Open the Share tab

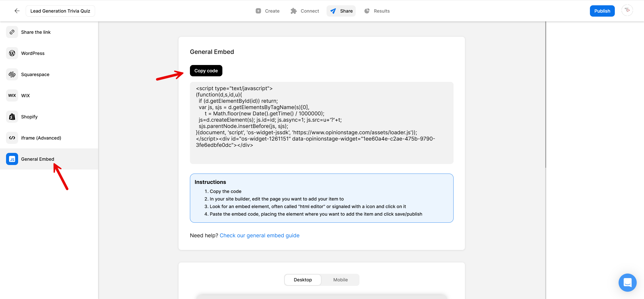click(341, 11)
